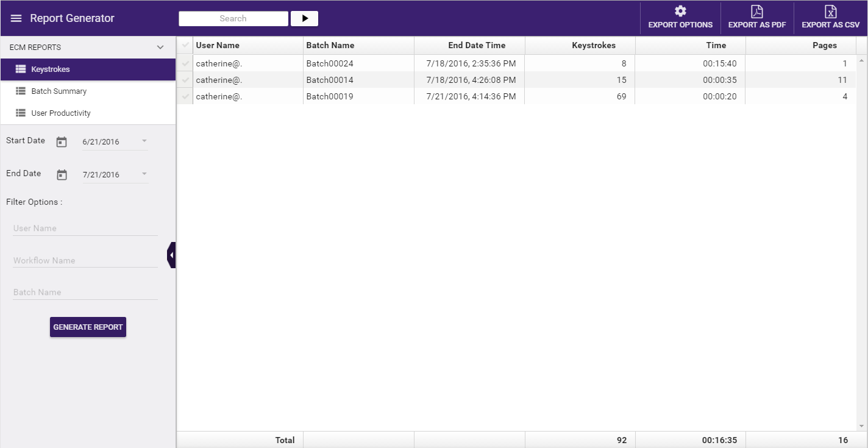This screenshot has width=868, height=448.
Task: Toggle the select-all checkmark in table header
Action: pos(185,45)
